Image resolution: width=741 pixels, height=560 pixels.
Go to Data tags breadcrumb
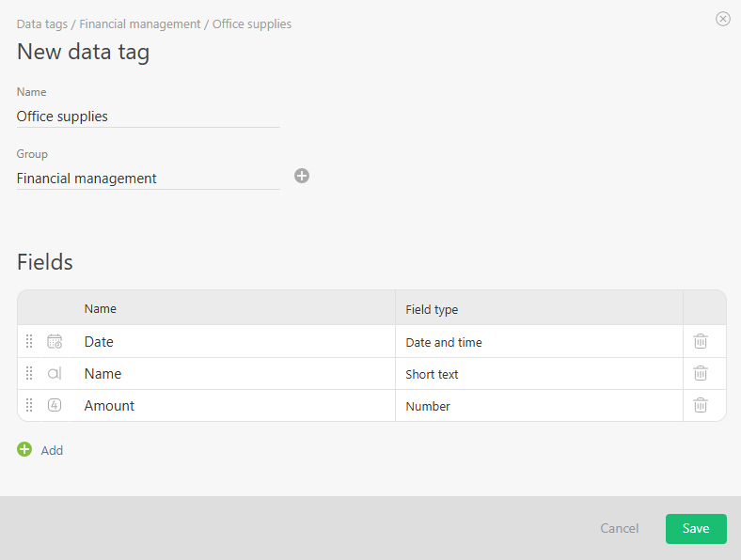click(41, 24)
